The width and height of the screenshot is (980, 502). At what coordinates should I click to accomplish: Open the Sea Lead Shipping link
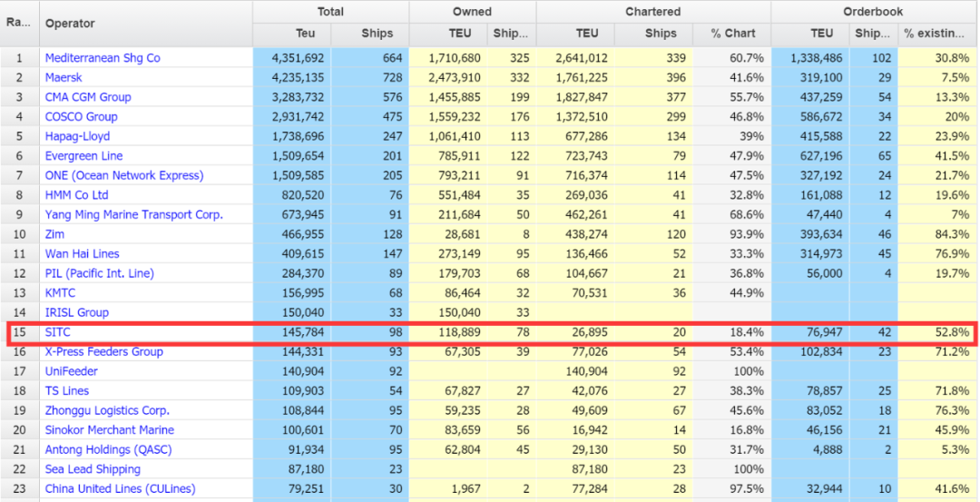click(93, 469)
